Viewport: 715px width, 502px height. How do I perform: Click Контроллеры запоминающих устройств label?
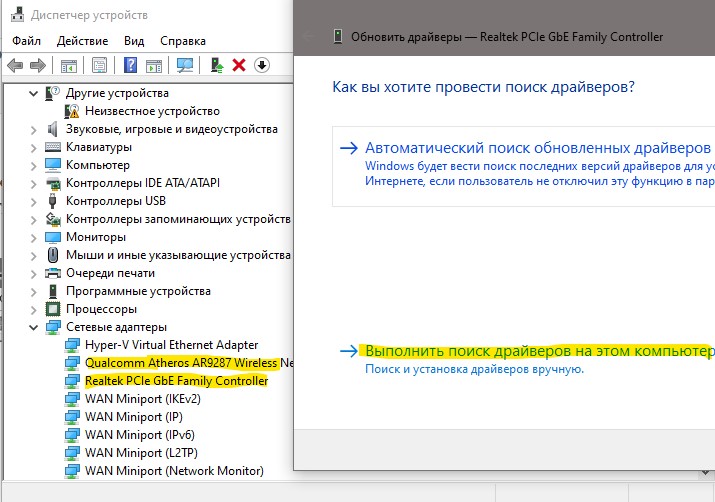tap(178, 219)
